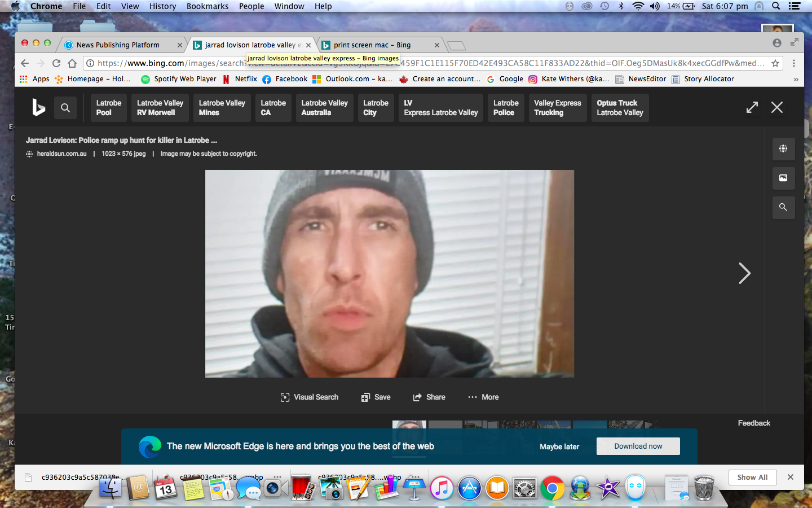Open NewsEditor bookmark
Viewport: 812px width, 508px height.
pyautogui.click(x=641, y=79)
